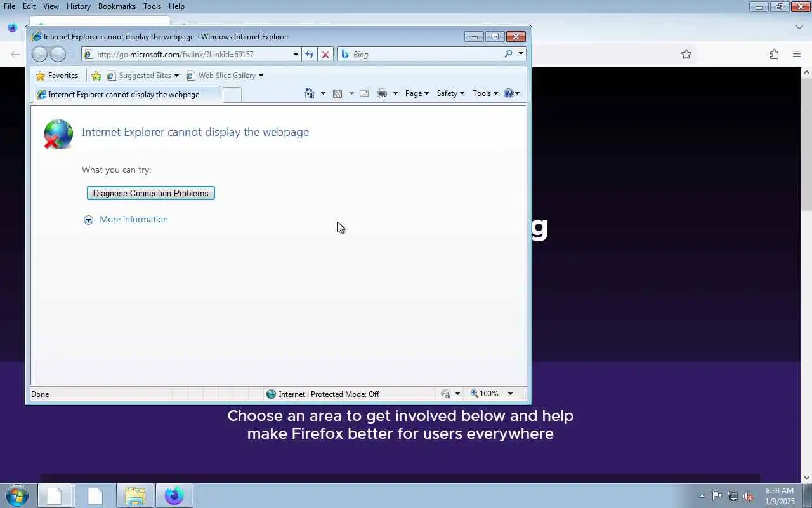Screen dimensions: 812x508
Task: Click the muted volume tray icon
Action: click(749, 497)
